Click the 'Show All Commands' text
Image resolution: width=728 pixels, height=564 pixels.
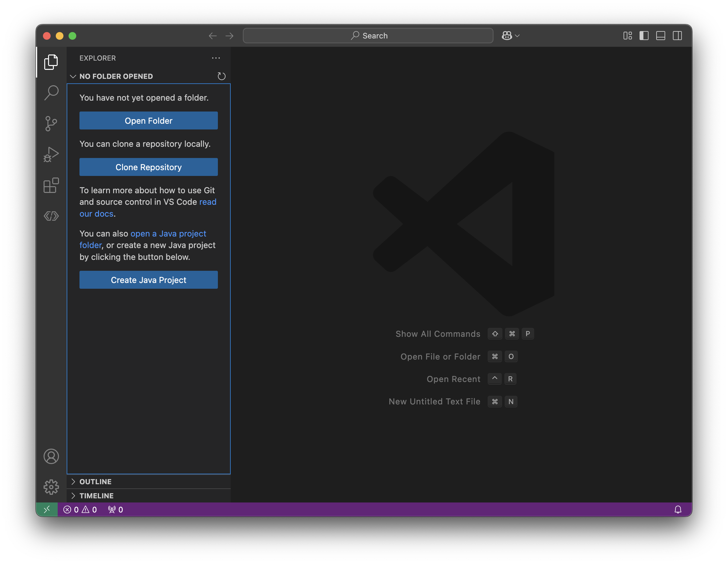(x=438, y=334)
